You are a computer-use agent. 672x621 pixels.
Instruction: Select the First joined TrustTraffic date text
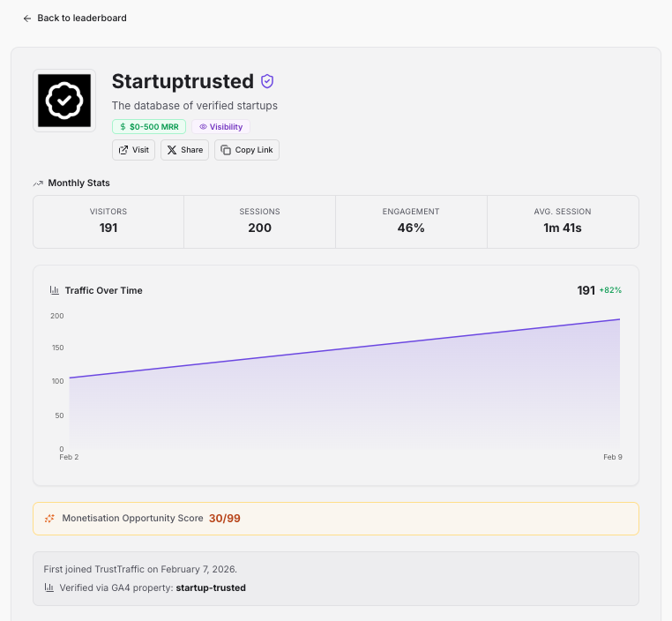click(x=140, y=569)
